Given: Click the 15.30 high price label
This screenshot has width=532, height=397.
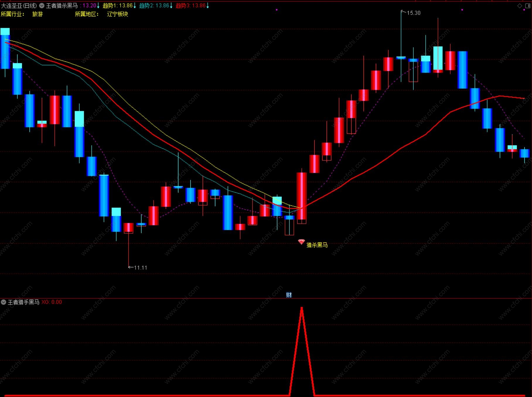Looking at the screenshot, I should click(x=414, y=13).
